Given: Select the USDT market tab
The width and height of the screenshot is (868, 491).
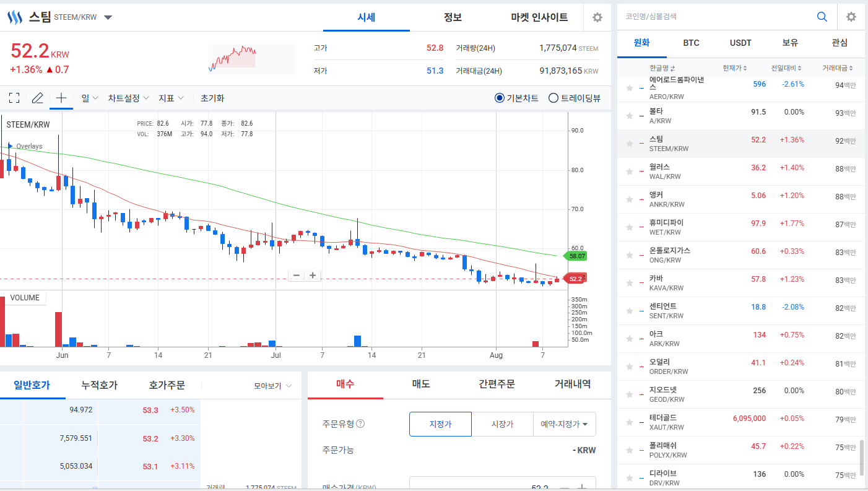Looking at the screenshot, I should tap(740, 43).
